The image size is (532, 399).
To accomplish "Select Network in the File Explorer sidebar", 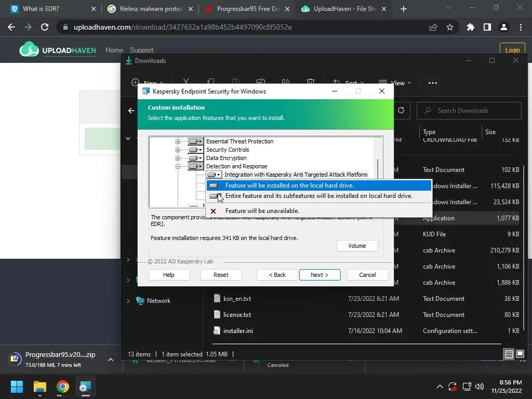I will tap(158, 301).
